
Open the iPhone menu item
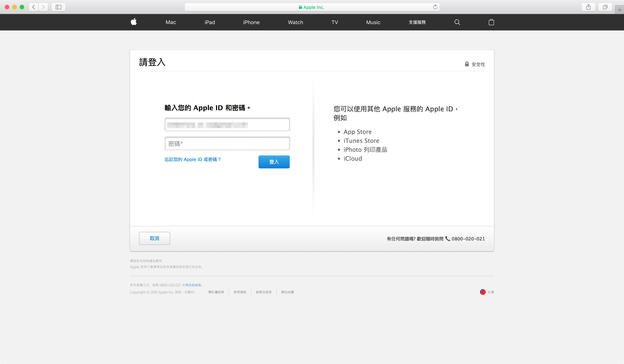tap(251, 22)
